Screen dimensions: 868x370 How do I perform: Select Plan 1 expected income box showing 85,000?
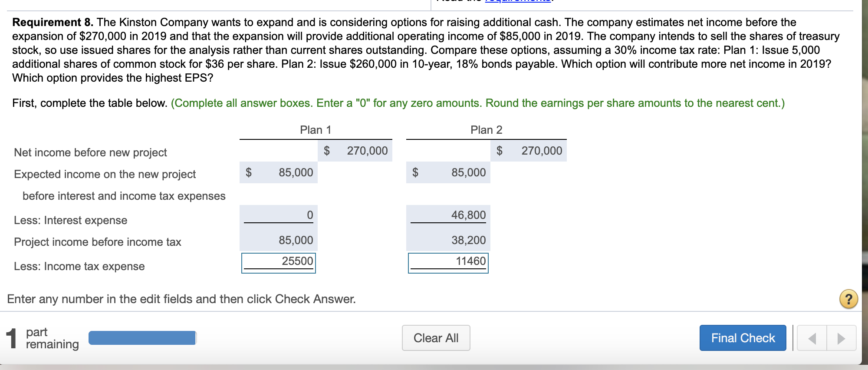(x=278, y=172)
